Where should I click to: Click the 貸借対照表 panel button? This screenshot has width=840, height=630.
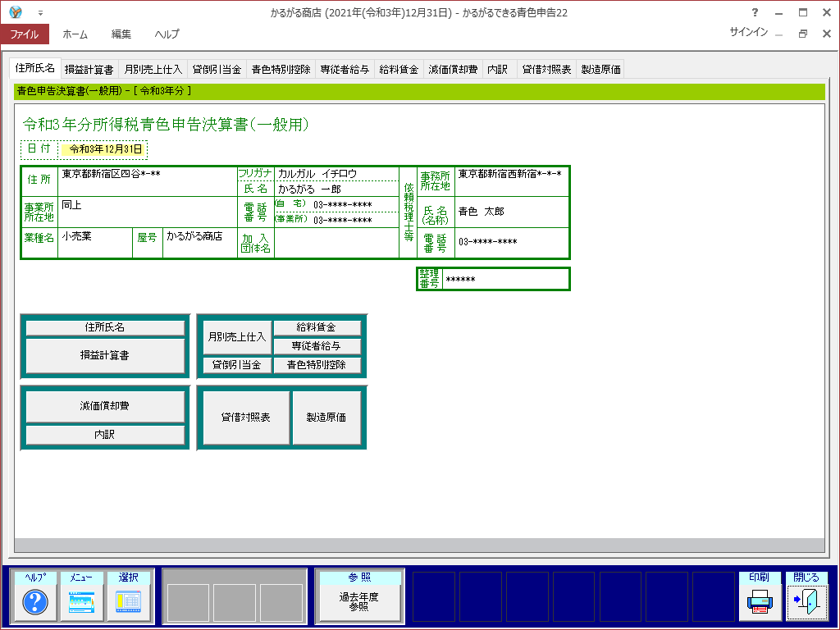coord(246,418)
